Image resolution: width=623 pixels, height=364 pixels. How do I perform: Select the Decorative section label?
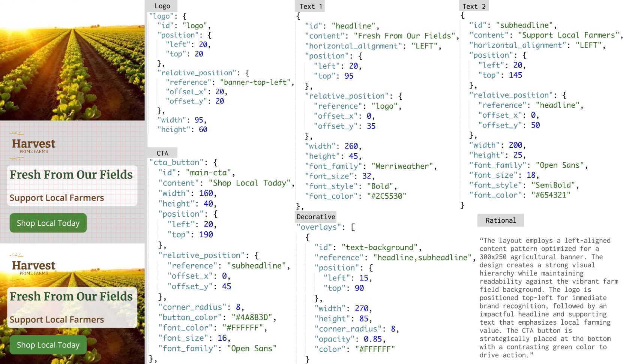pos(316,217)
